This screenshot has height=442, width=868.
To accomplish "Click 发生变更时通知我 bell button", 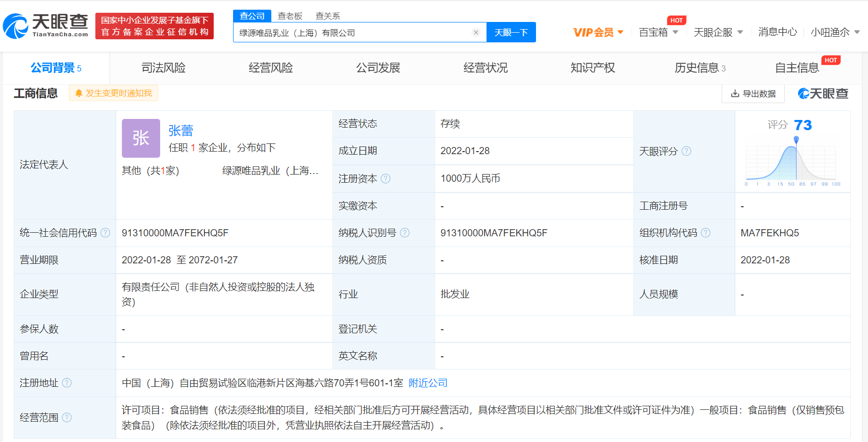I will [x=113, y=93].
